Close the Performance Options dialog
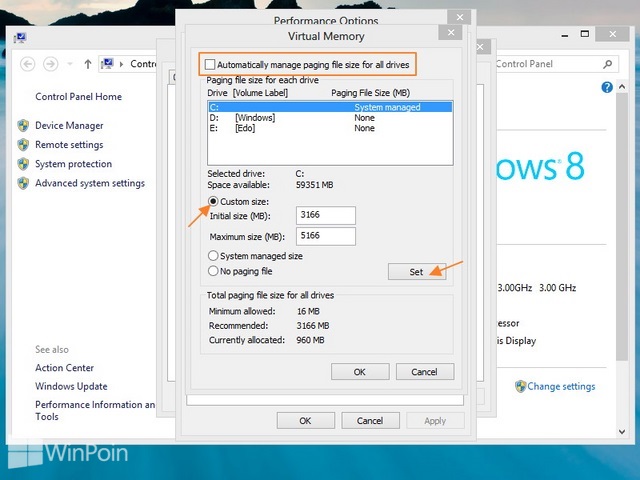Viewport: 640px width, 480px height. point(460,17)
